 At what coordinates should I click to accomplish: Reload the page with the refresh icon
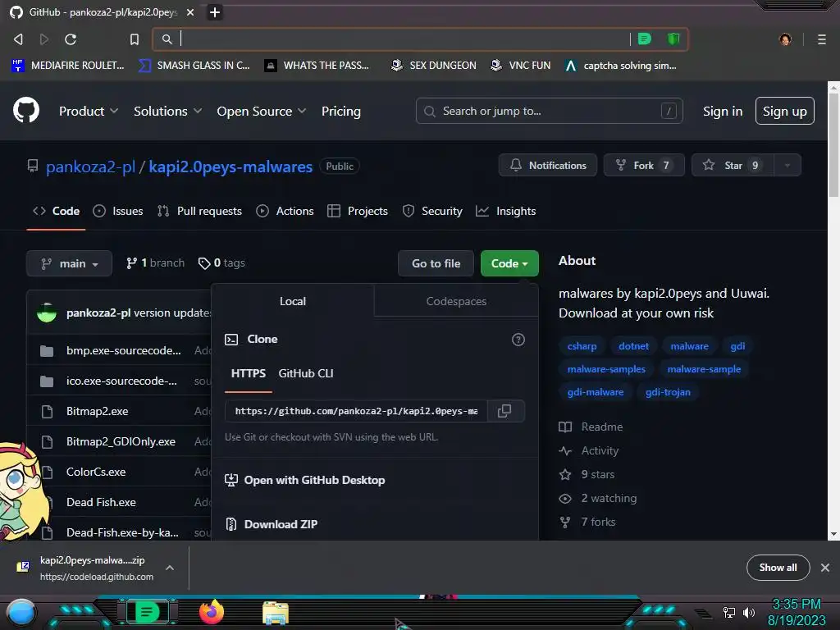[71, 39]
